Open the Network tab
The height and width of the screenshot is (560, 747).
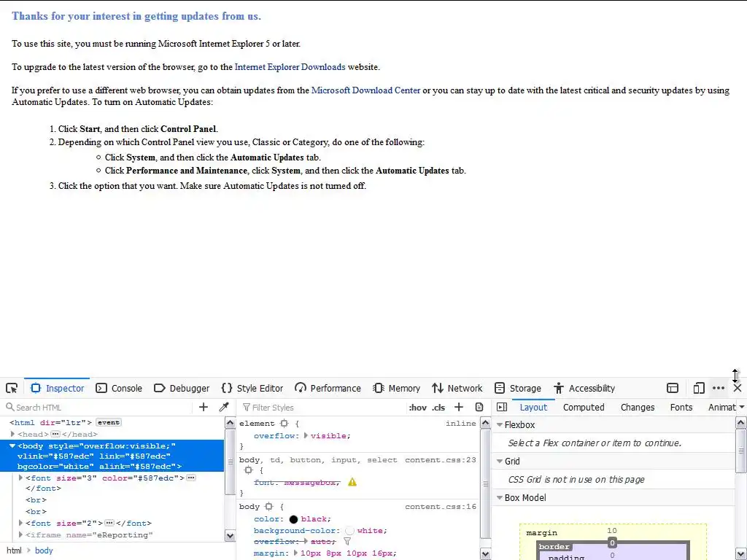point(457,388)
